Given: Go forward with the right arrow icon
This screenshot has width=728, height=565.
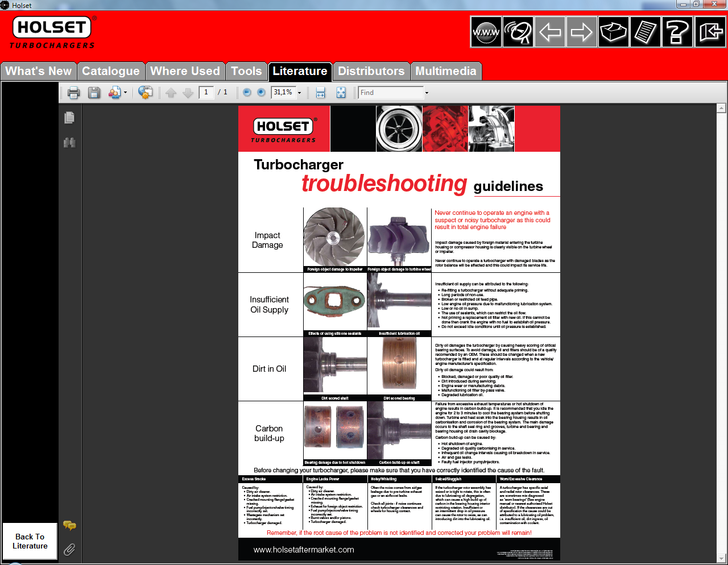Looking at the screenshot, I should coord(582,32).
